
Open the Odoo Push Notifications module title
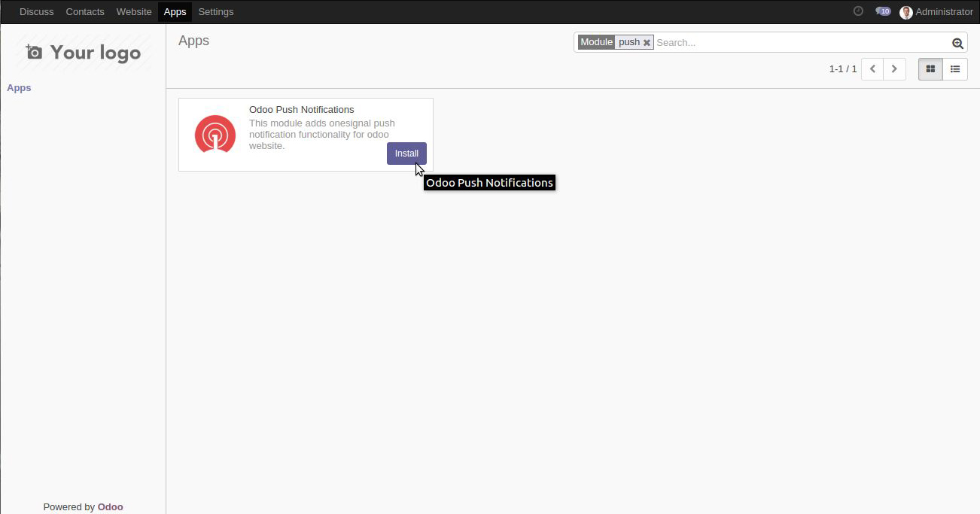click(x=301, y=110)
